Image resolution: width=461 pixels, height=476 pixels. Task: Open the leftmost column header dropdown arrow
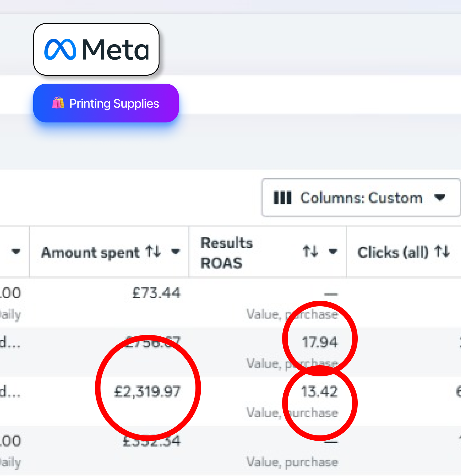tap(16, 252)
